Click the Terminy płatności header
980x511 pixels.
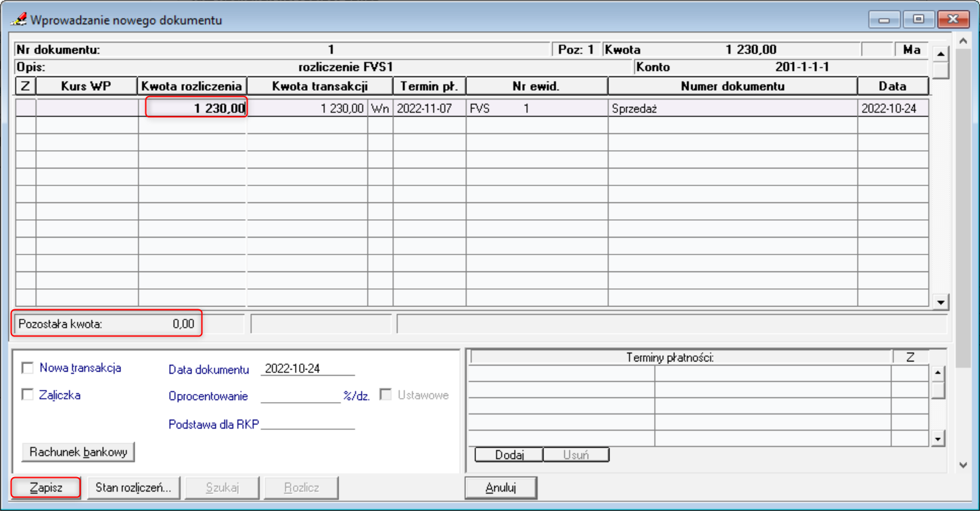pos(680,357)
